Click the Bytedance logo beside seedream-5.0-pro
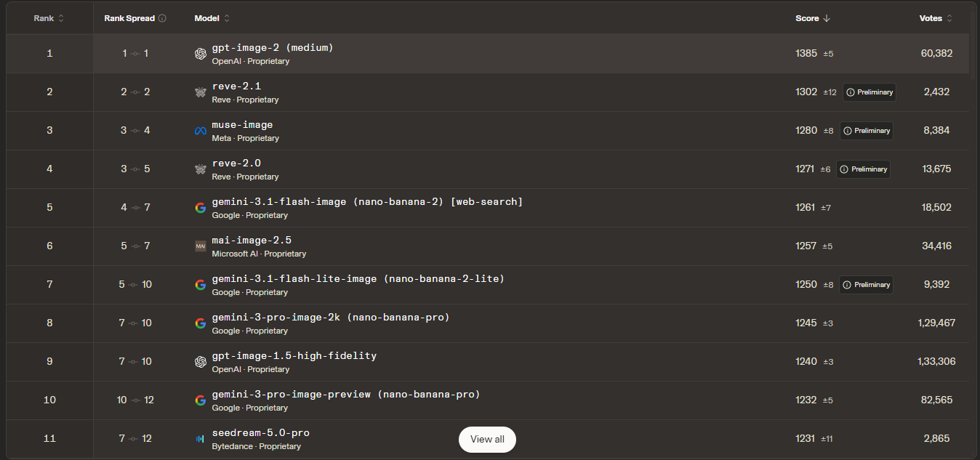 tap(201, 439)
